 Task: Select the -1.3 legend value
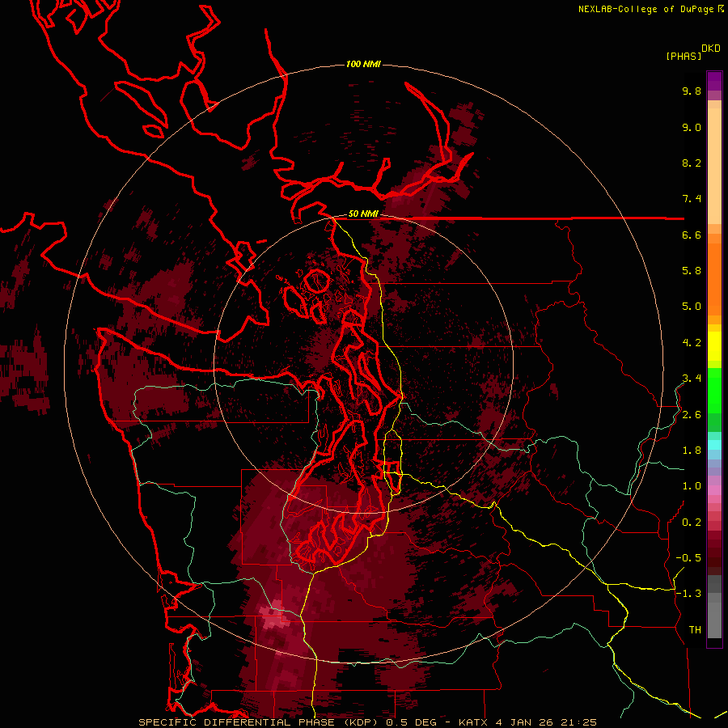[x=688, y=594]
